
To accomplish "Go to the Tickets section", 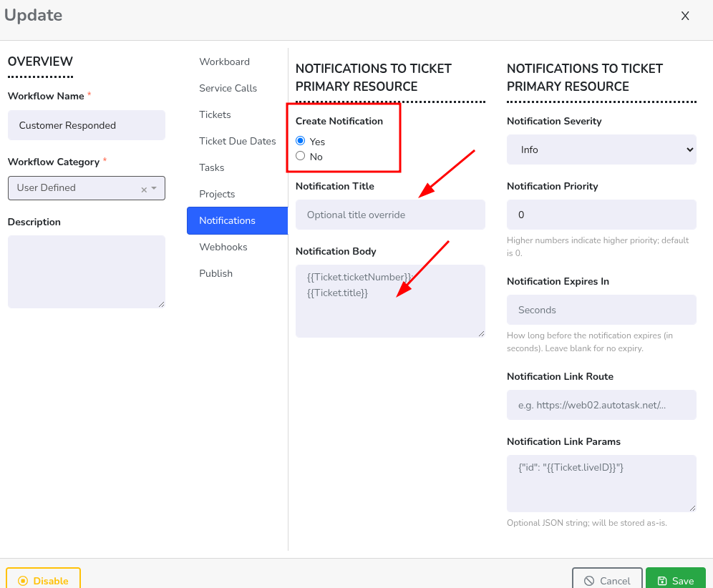I will [x=215, y=114].
